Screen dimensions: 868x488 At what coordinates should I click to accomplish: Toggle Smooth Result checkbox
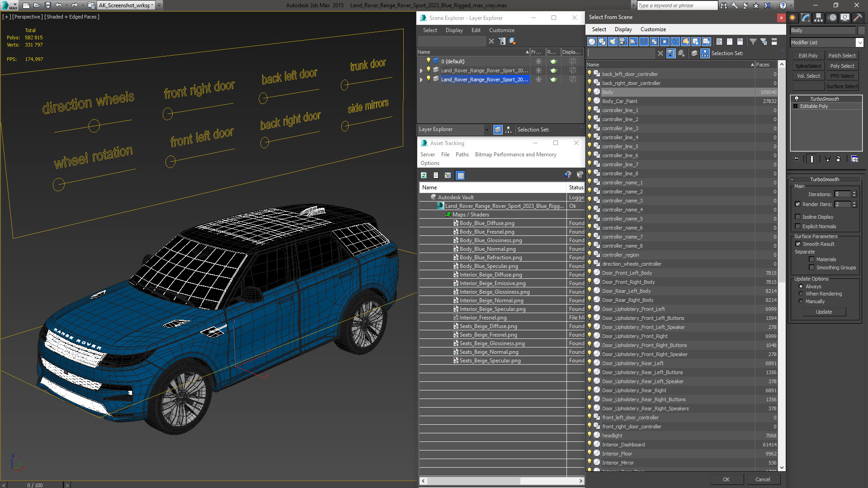tap(798, 244)
